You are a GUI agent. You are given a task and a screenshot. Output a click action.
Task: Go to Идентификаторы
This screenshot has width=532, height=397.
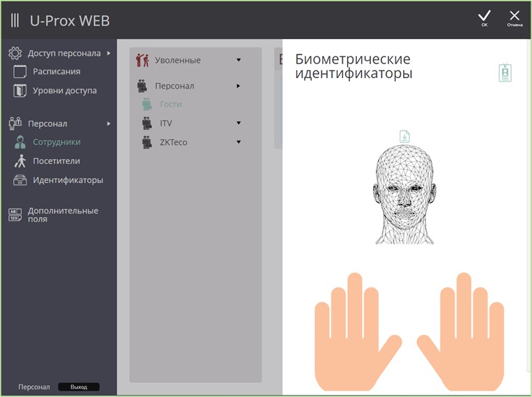click(68, 180)
